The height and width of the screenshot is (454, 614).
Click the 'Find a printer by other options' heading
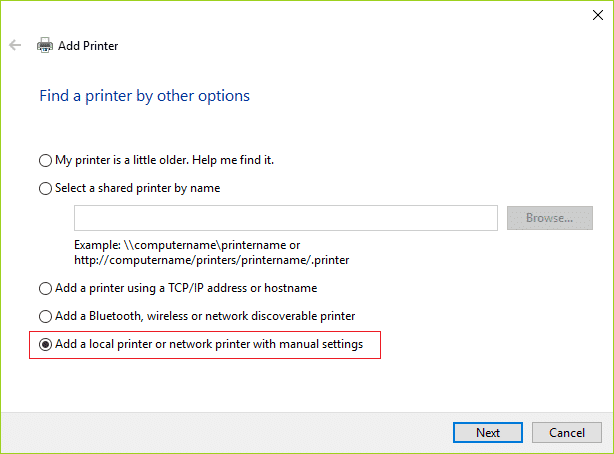pos(144,96)
